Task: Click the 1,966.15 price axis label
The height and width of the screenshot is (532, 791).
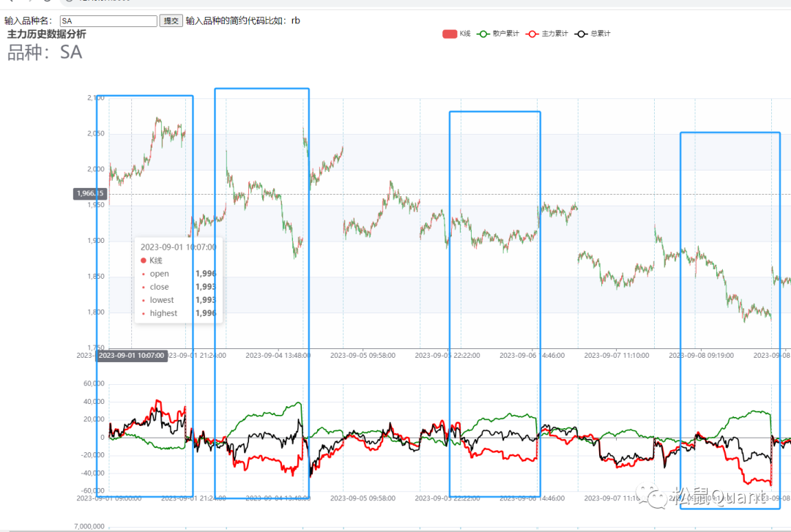Action: click(x=90, y=194)
